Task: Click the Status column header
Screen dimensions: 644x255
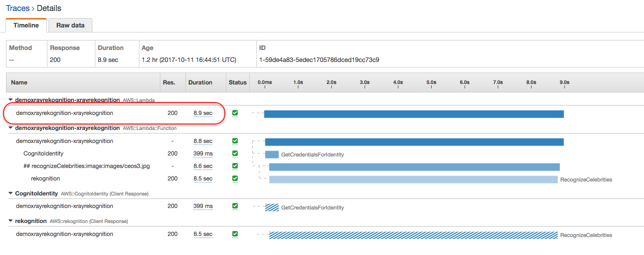Action: (238, 82)
